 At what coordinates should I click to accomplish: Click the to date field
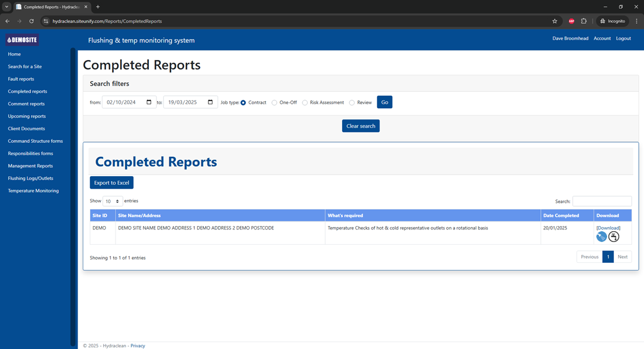190,102
